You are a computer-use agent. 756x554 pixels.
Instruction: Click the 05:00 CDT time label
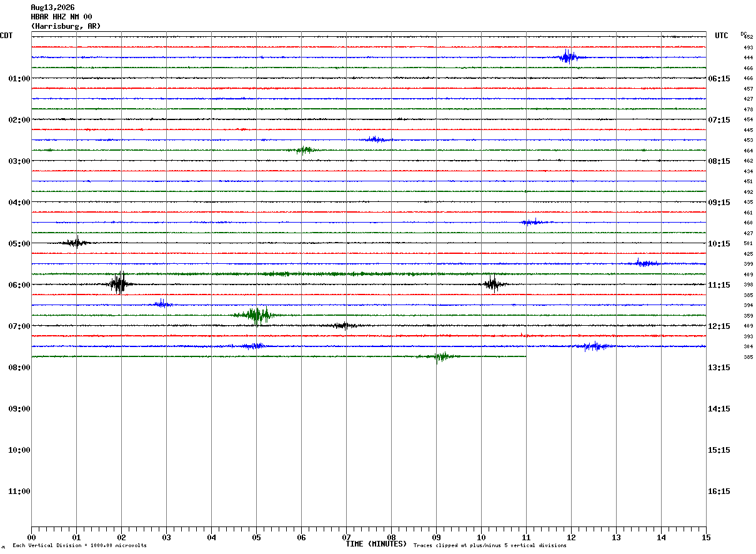pos(19,243)
